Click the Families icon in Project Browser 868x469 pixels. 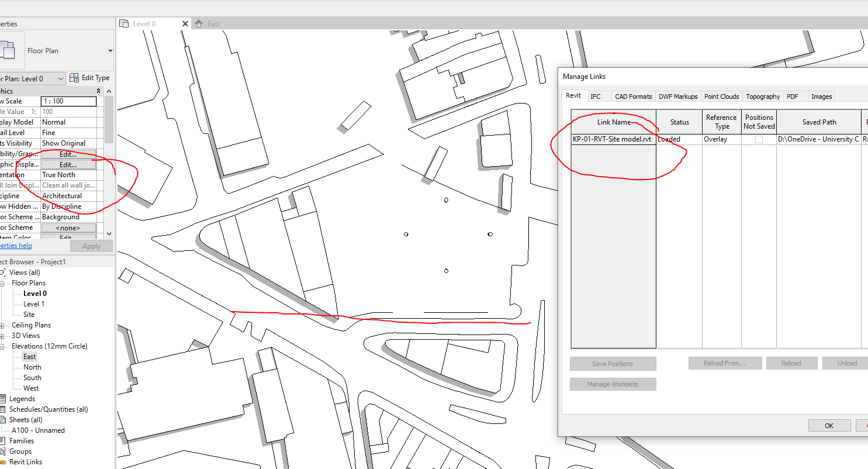pos(3,441)
